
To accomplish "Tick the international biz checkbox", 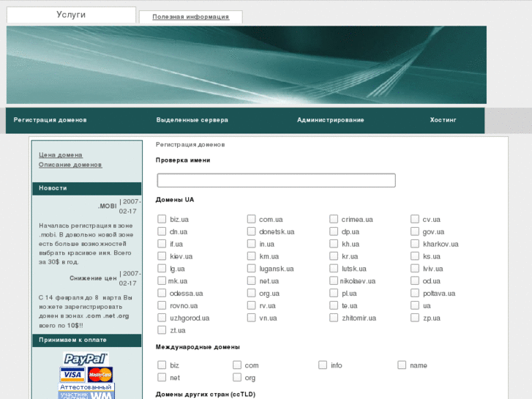I will 162,365.
